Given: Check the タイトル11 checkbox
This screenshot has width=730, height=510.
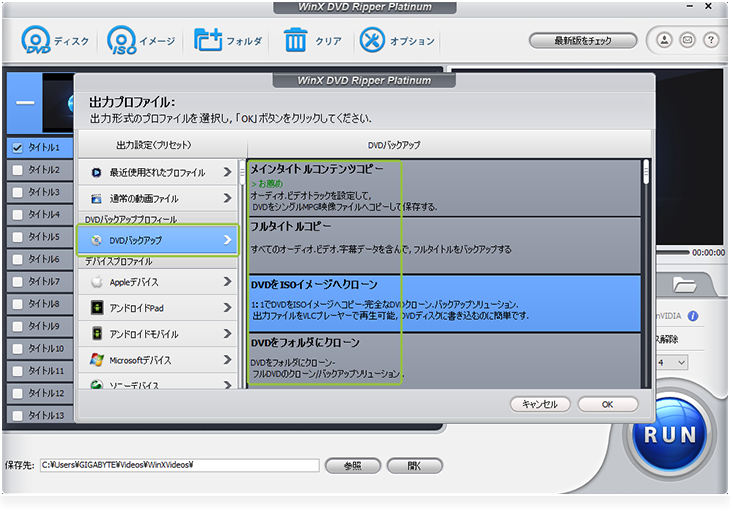Looking at the screenshot, I should [x=18, y=371].
